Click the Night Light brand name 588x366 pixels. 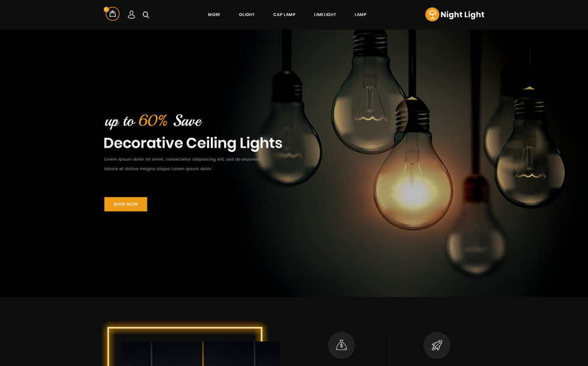click(x=462, y=15)
